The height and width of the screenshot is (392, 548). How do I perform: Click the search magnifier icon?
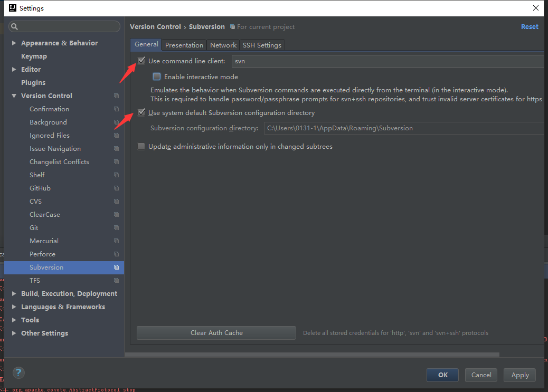tap(14, 26)
